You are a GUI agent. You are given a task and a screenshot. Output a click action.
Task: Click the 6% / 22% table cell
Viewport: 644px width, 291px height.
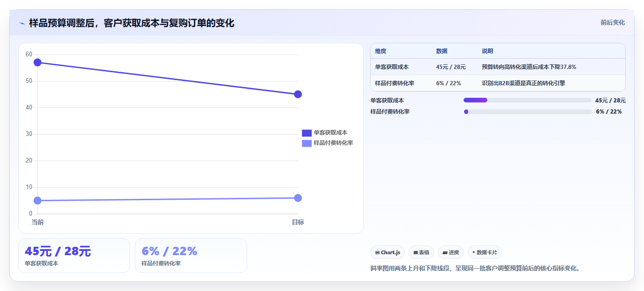[449, 83]
